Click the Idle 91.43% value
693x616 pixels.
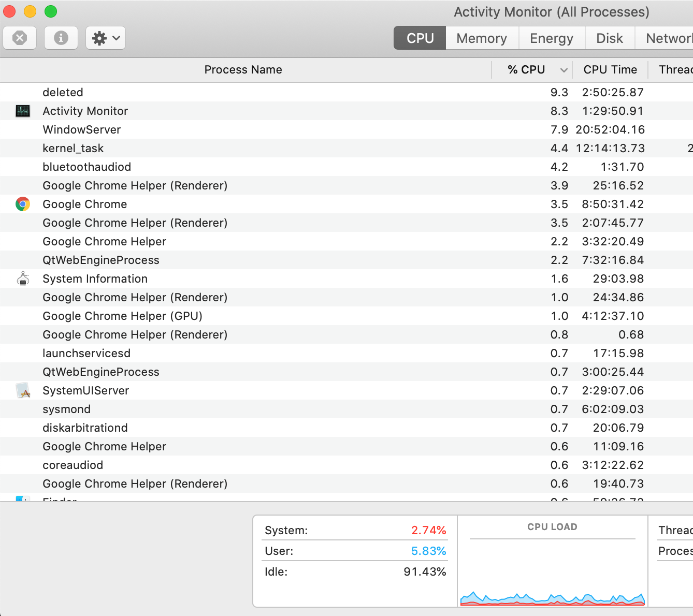coord(425,571)
